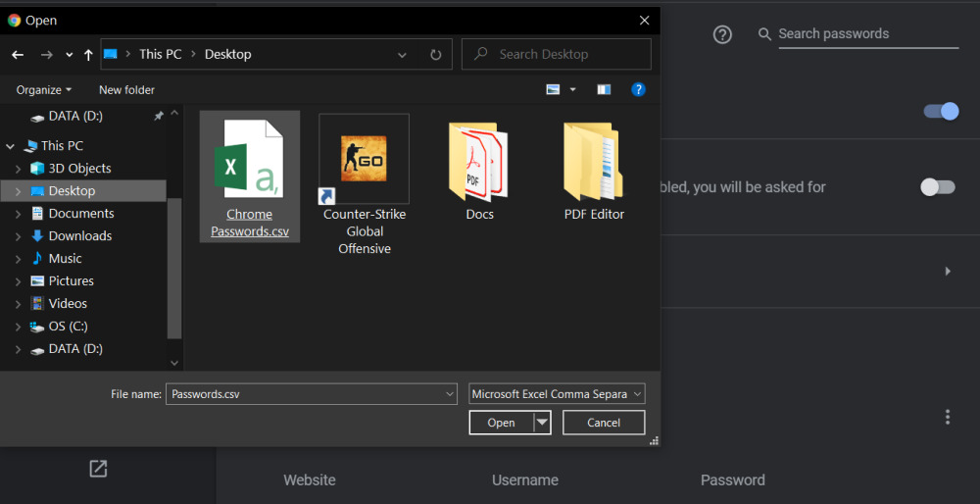The image size is (980, 504).
Task: Open the Organize menu
Action: pyautogui.click(x=44, y=90)
